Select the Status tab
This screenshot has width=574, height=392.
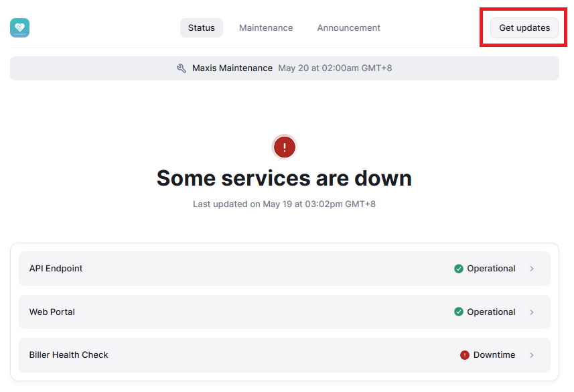[x=201, y=27]
